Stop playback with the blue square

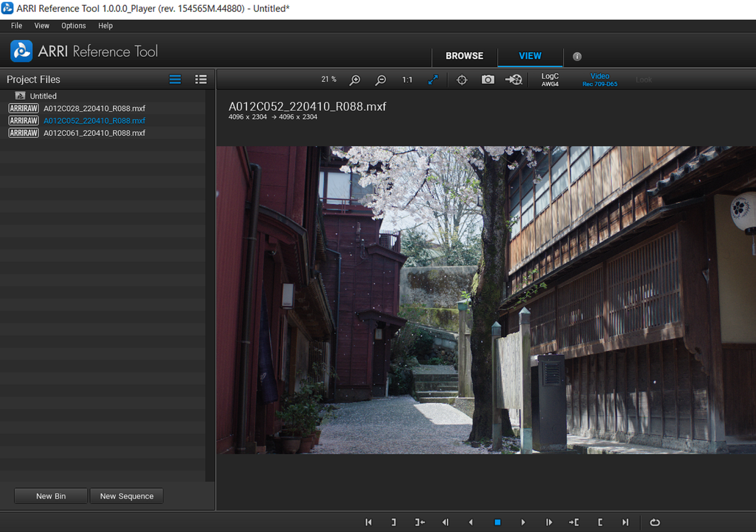[498, 523]
